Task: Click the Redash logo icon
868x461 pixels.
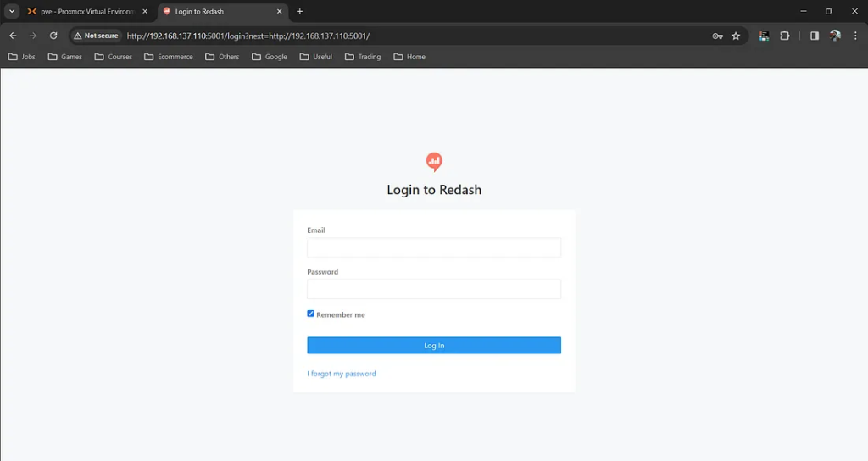Action: pos(434,162)
